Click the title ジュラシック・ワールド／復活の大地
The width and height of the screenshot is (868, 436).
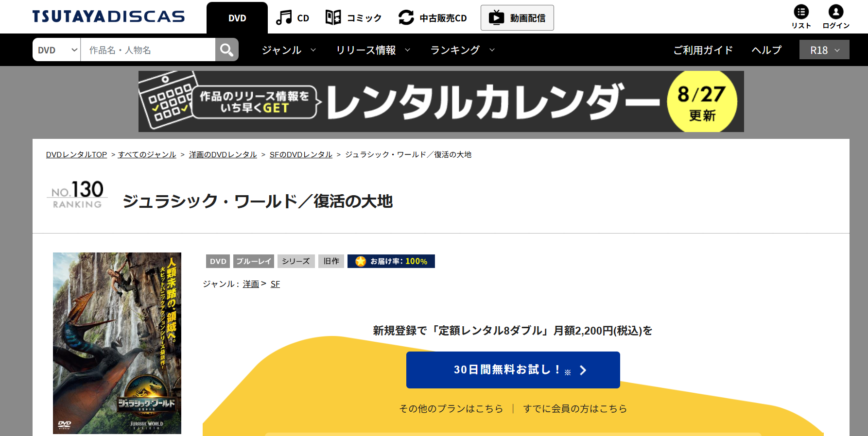[x=258, y=201]
